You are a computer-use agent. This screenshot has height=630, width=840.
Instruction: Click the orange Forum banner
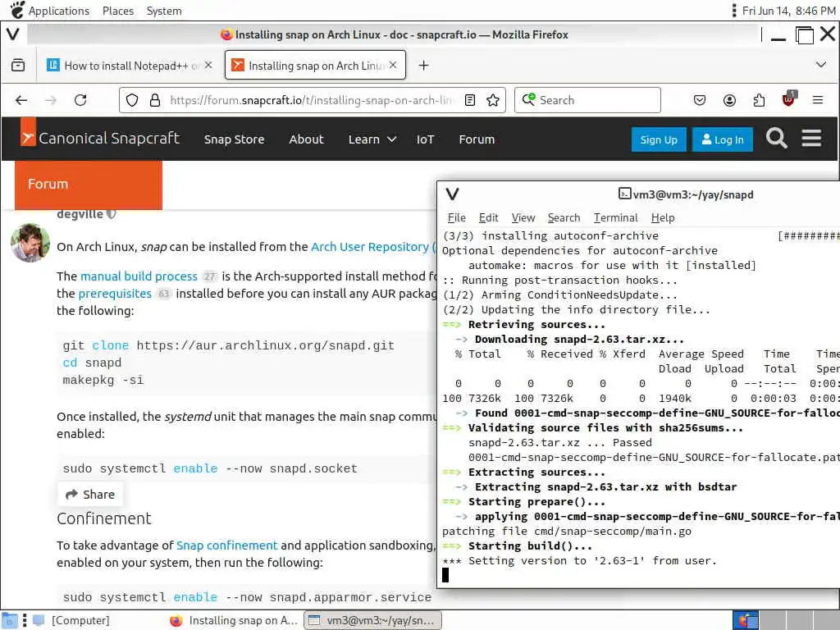pyautogui.click(x=89, y=185)
